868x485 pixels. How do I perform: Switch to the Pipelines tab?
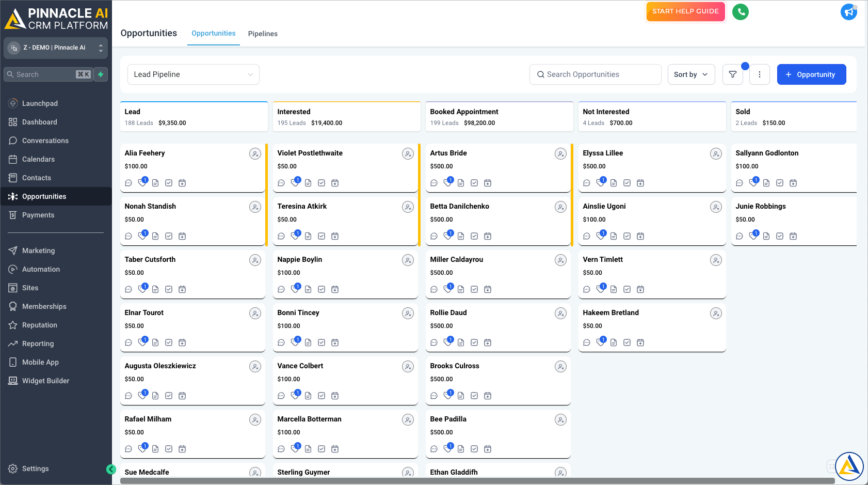263,34
